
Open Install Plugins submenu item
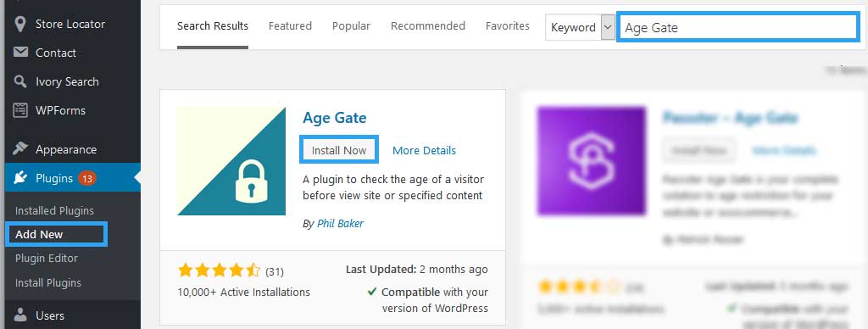[x=48, y=282]
